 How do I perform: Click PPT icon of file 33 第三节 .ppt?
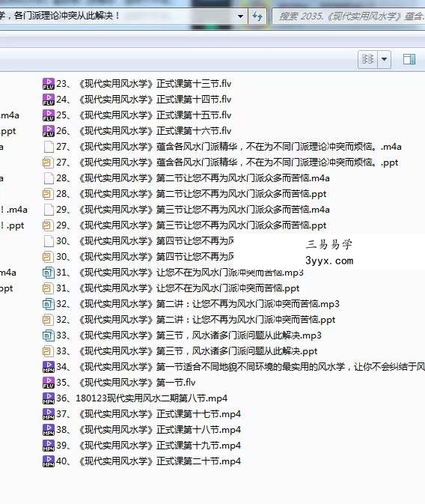point(48,351)
